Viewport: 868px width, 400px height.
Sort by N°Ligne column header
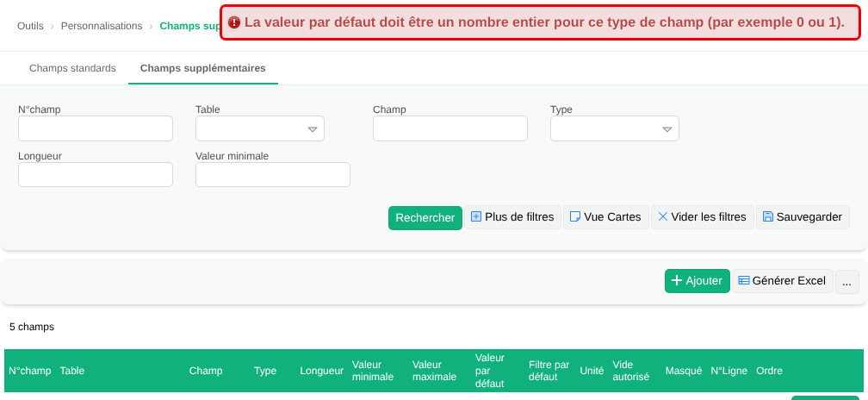point(729,371)
